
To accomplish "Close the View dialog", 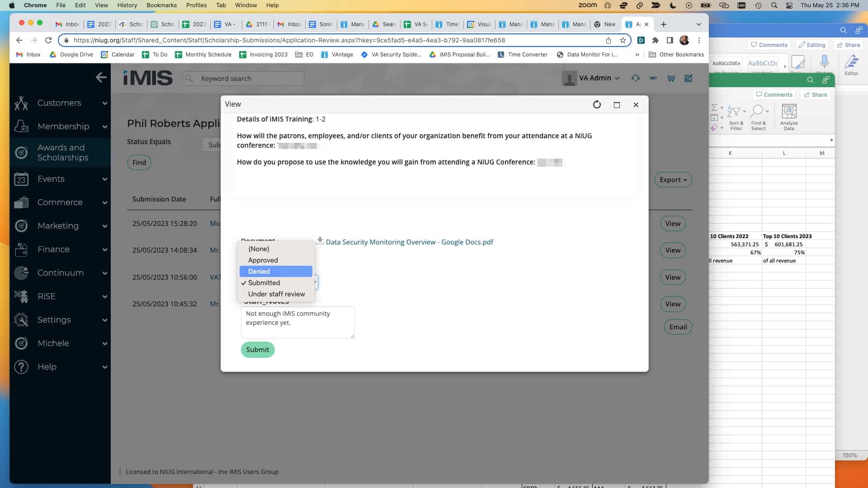I will pyautogui.click(x=636, y=105).
